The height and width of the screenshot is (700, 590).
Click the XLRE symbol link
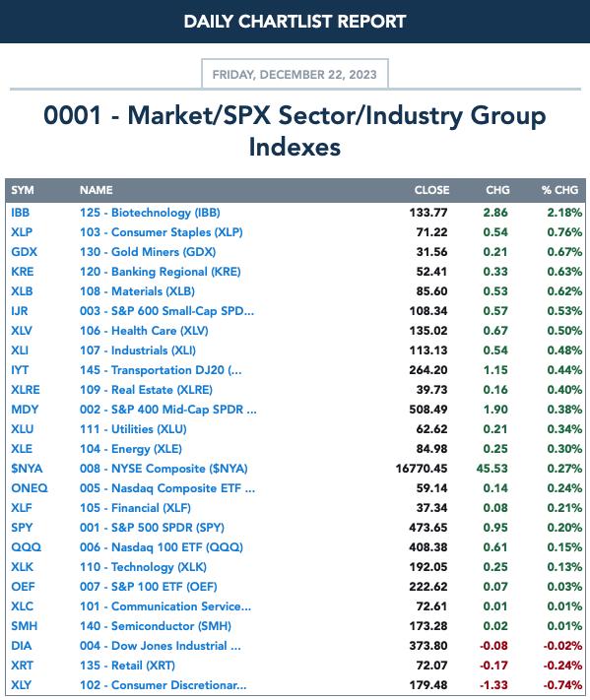click(x=26, y=390)
